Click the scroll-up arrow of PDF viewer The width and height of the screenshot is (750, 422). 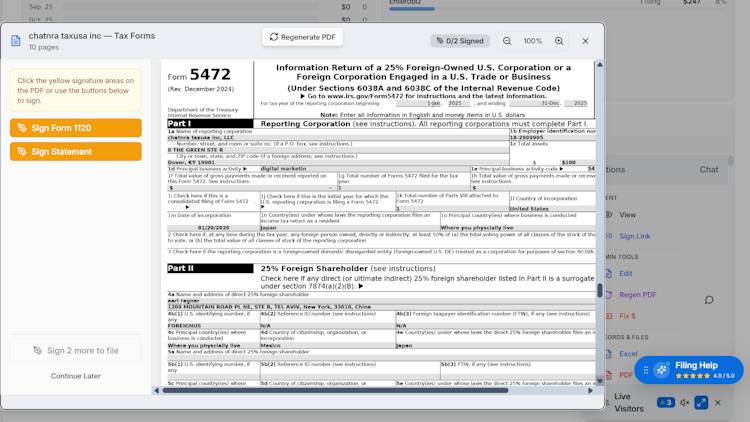(x=600, y=64)
